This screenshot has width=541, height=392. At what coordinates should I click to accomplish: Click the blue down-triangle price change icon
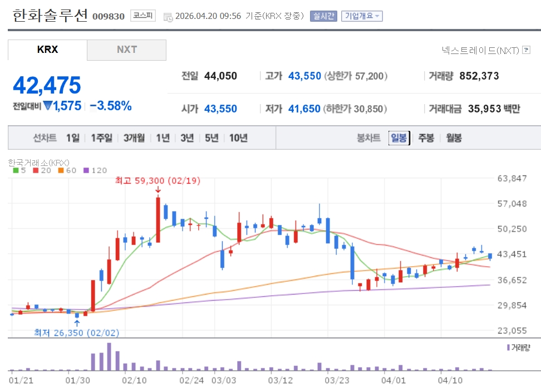point(48,105)
